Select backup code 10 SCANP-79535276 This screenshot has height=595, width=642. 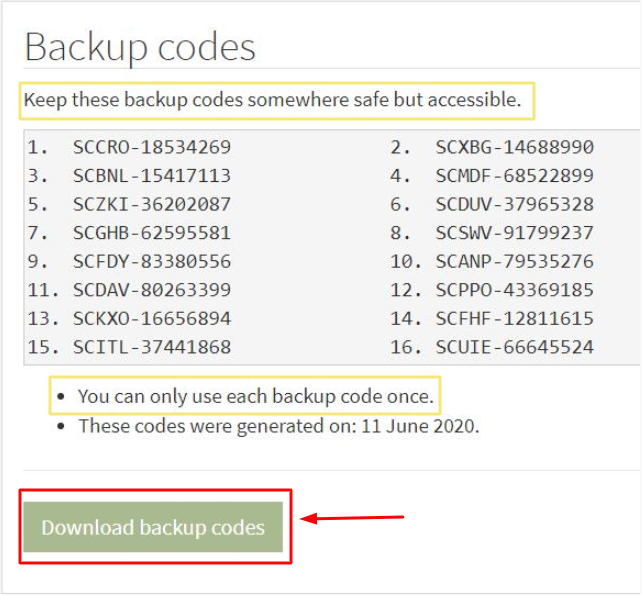click(514, 261)
